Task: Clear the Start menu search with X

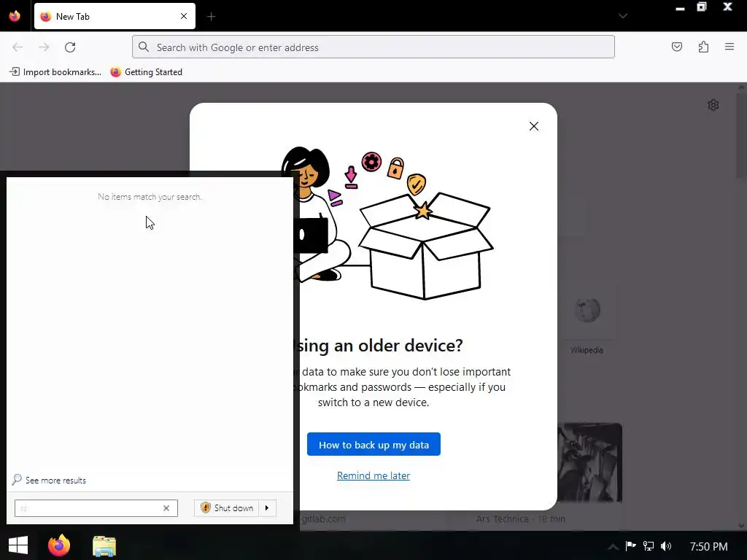Action: pos(166,508)
